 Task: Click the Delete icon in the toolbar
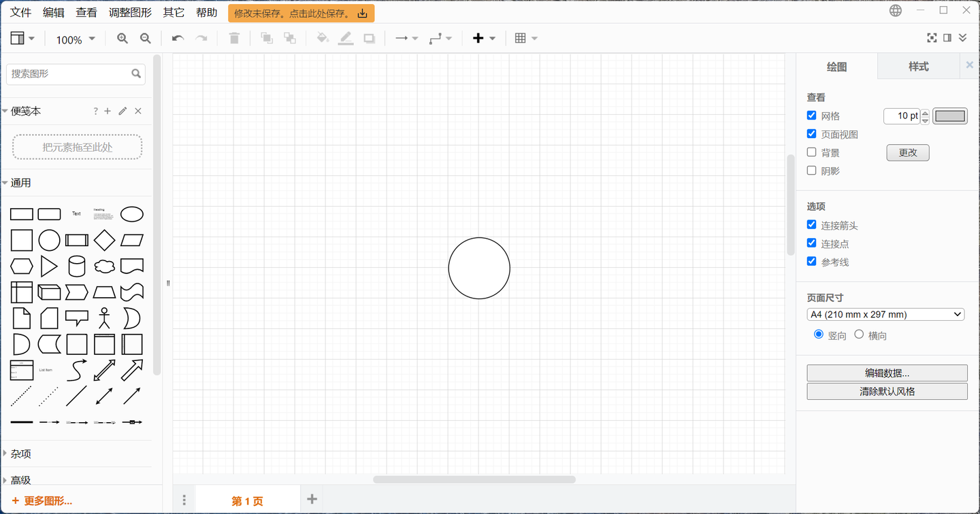click(x=233, y=38)
